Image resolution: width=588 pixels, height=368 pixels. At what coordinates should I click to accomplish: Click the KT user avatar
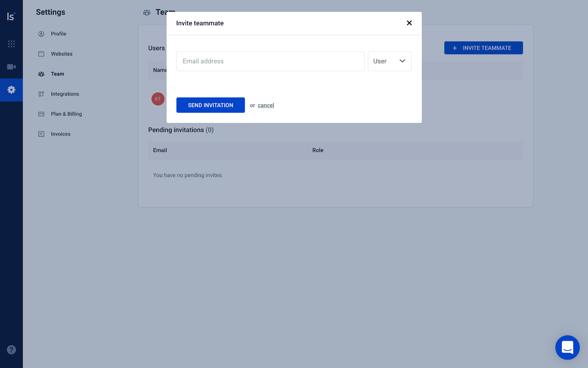(x=158, y=99)
